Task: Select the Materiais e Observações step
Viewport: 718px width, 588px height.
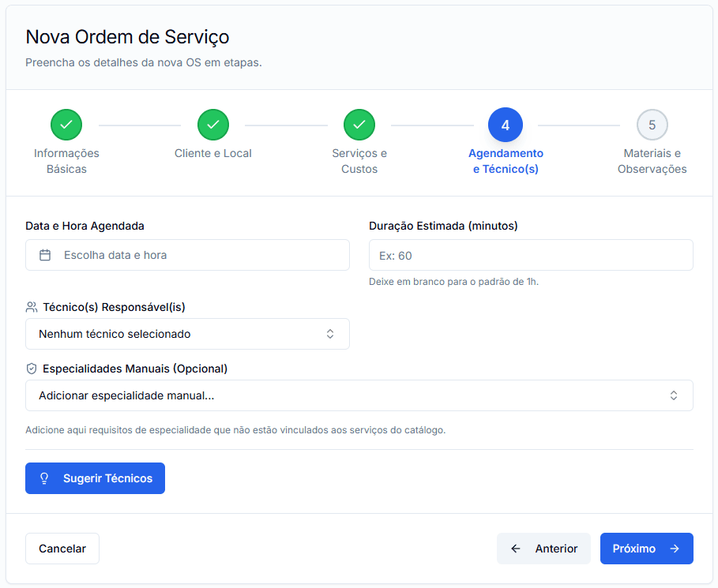Action: tap(652, 125)
